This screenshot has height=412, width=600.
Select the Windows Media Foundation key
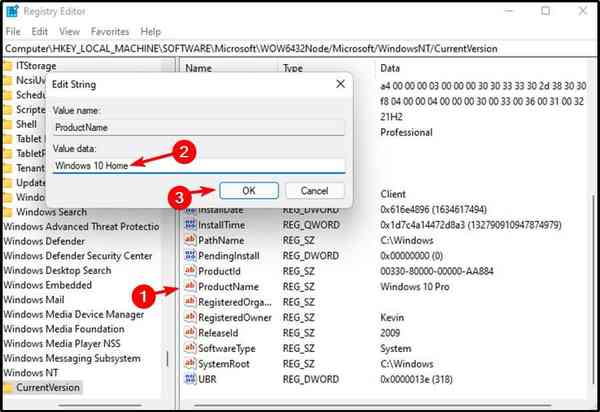click(64, 329)
